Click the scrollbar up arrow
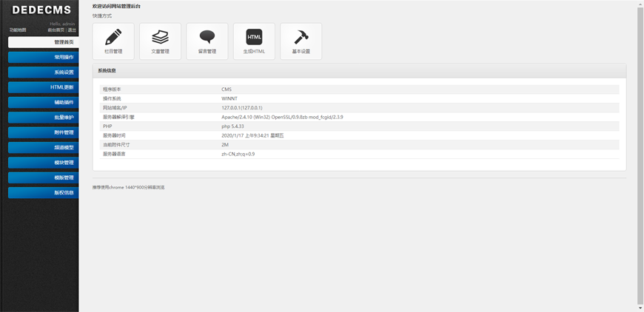Viewport: 644px width, 312px height. pyautogui.click(x=640, y=3)
